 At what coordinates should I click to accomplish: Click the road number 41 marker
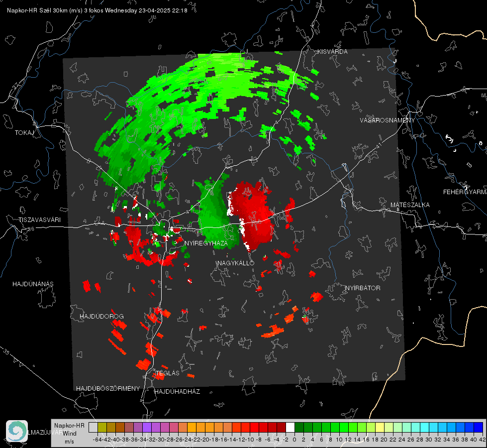378,145
